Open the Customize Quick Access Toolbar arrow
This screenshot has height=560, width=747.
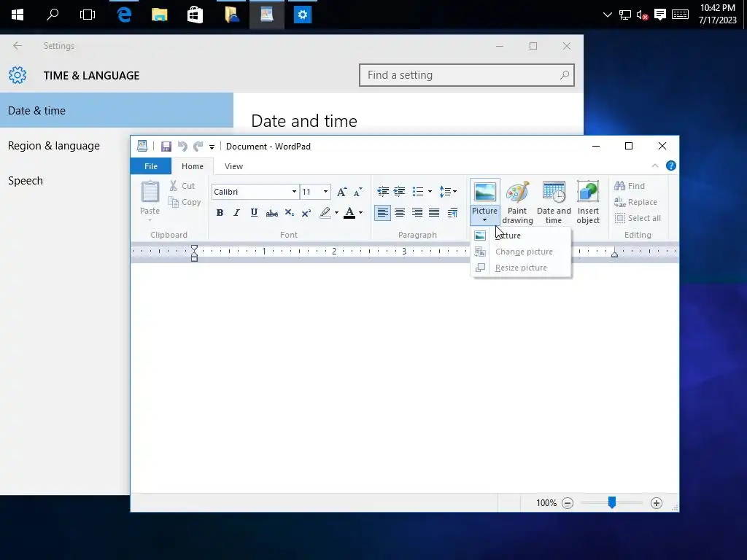pyautogui.click(x=212, y=147)
